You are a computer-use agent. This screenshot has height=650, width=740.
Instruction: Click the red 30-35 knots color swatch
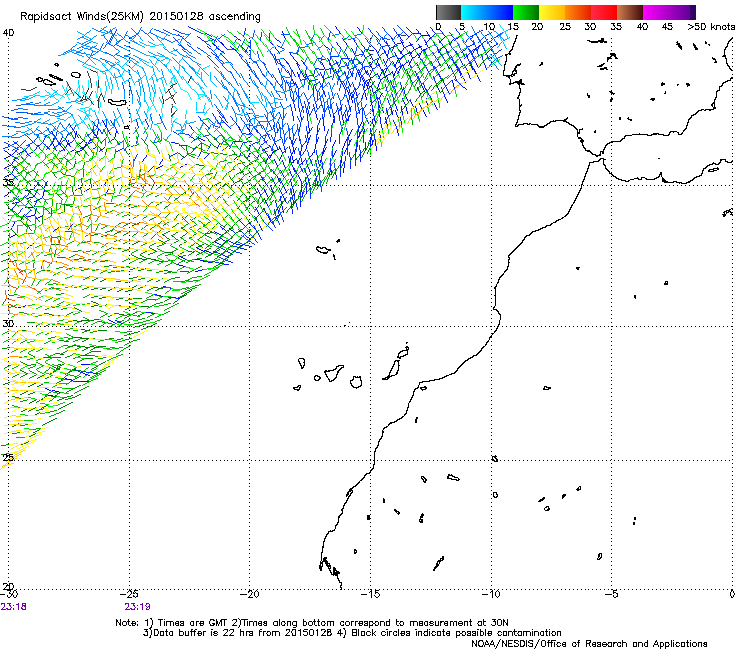point(604,12)
